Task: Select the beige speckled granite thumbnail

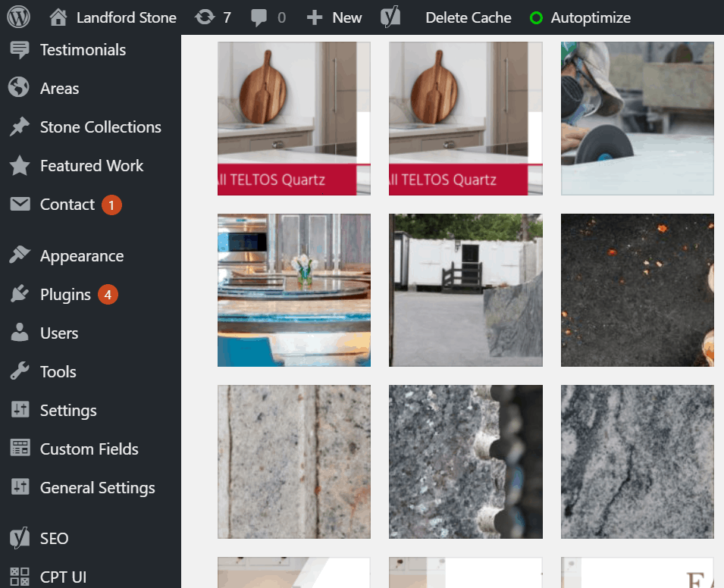Action: tap(293, 461)
